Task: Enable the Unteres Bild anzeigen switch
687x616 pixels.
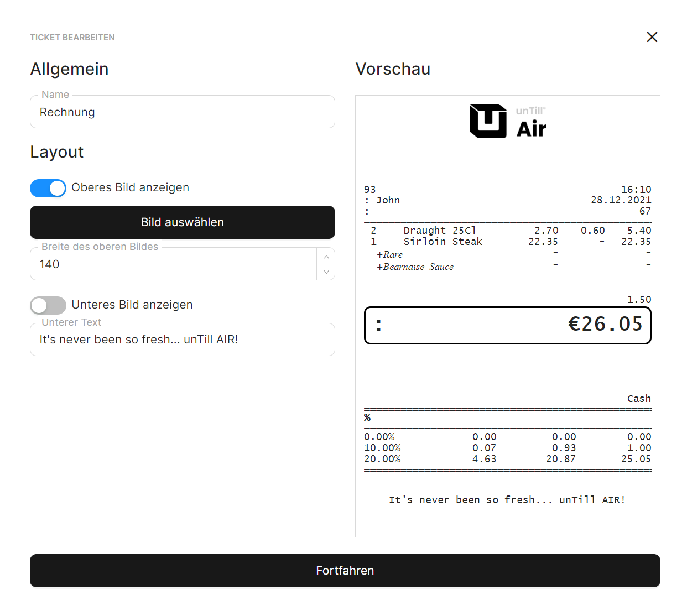Action: [48, 305]
